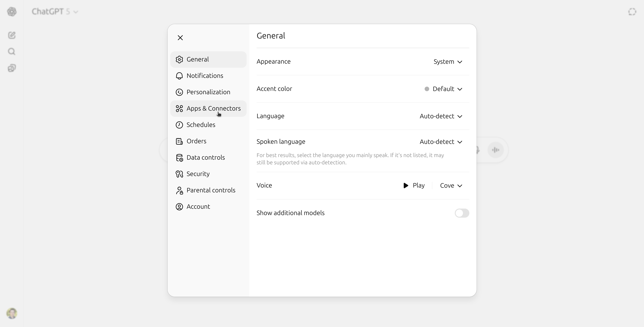Open the search panel in sidebar

(x=12, y=51)
